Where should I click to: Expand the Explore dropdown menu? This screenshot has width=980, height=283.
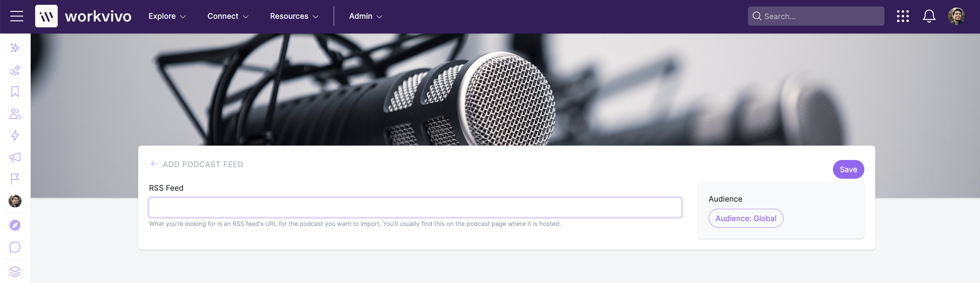point(167,16)
